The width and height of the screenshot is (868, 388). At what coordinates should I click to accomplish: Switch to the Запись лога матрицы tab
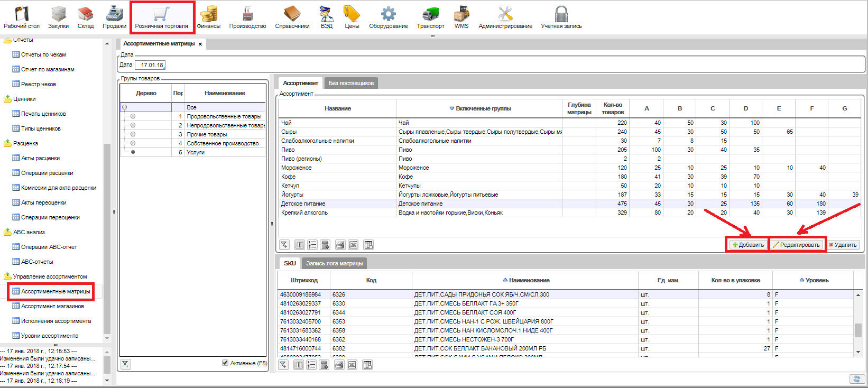pyautogui.click(x=334, y=263)
